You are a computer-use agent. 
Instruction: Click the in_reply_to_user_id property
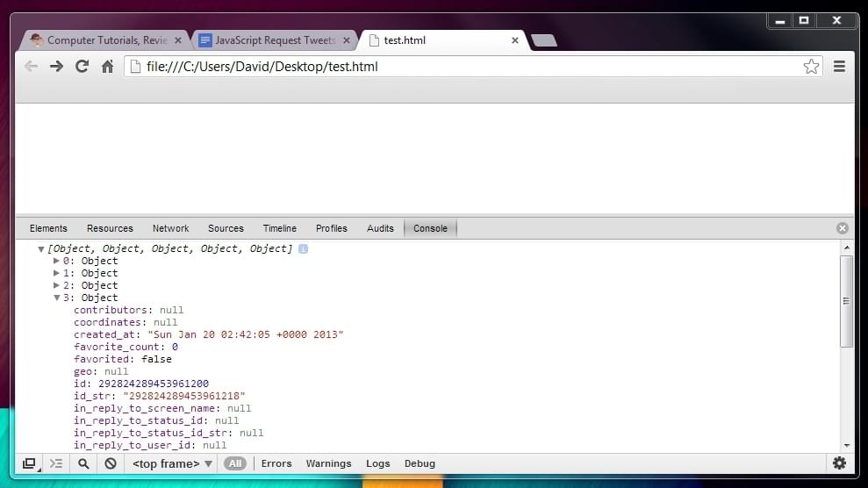click(150, 445)
